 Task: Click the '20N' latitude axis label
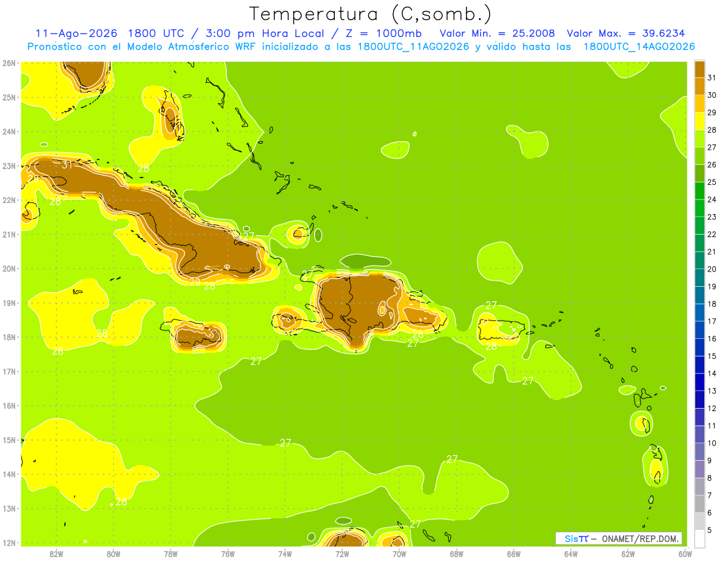coord(8,269)
